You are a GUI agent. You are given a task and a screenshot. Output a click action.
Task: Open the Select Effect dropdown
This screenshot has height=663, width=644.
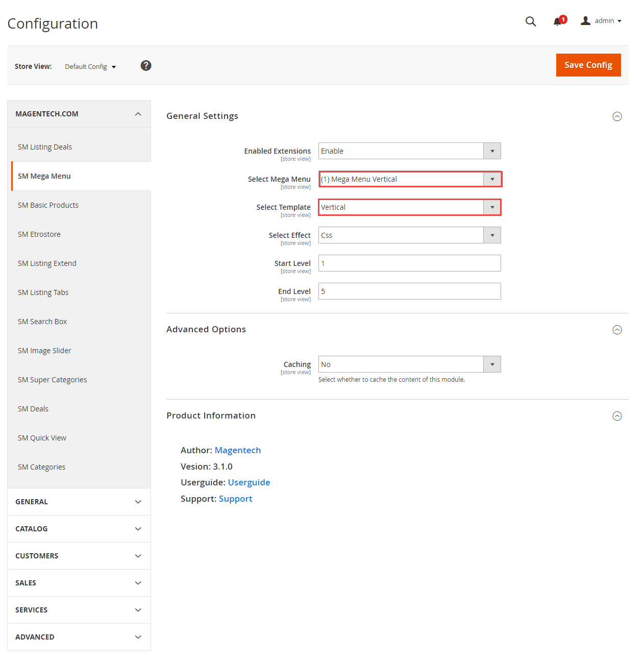coord(410,235)
